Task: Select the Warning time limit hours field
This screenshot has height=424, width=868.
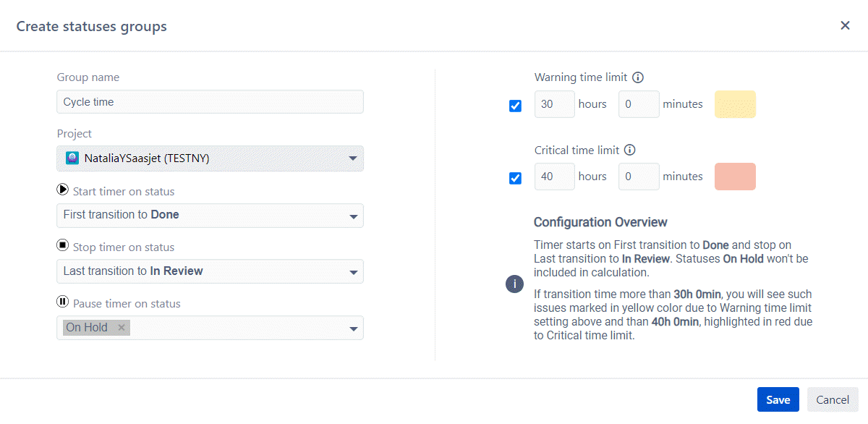Action: click(554, 104)
